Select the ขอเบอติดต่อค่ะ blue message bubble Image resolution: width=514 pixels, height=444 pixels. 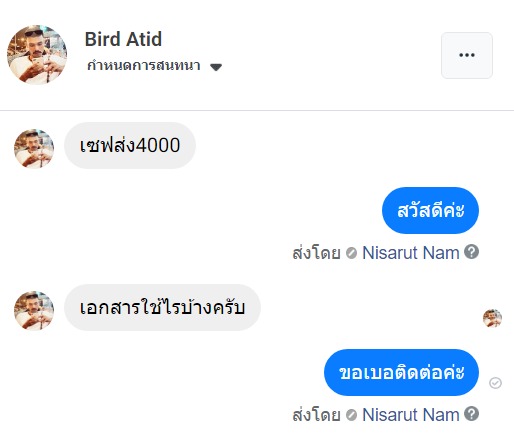(x=401, y=372)
